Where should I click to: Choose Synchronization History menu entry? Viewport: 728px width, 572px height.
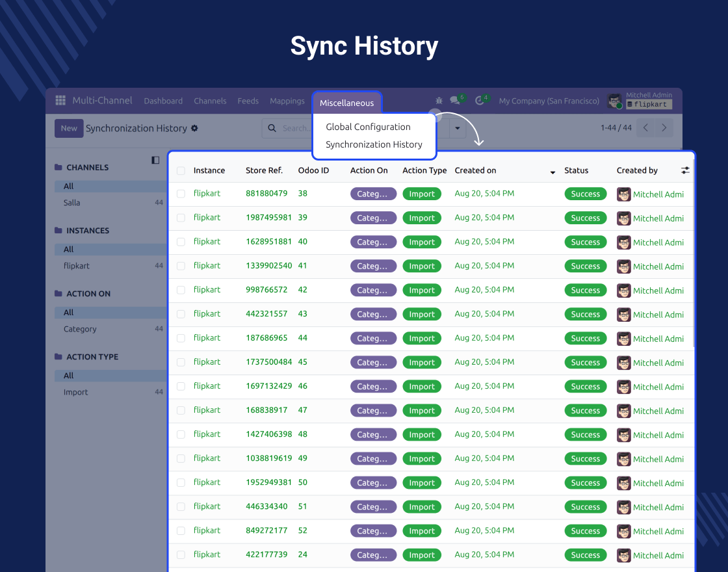(374, 144)
